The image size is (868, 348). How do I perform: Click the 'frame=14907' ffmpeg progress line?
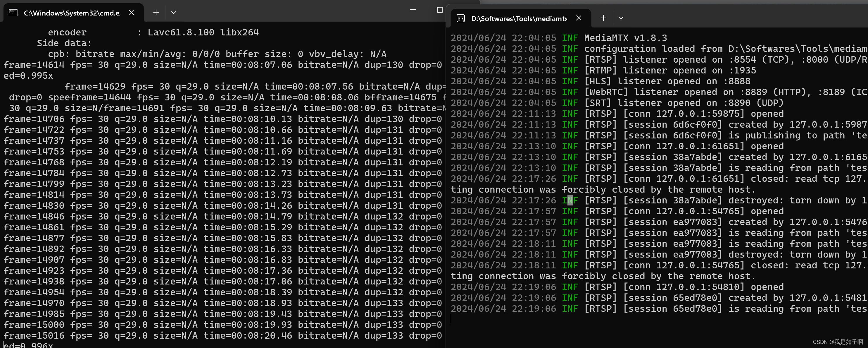pyautogui.click(x=222, y=260)
